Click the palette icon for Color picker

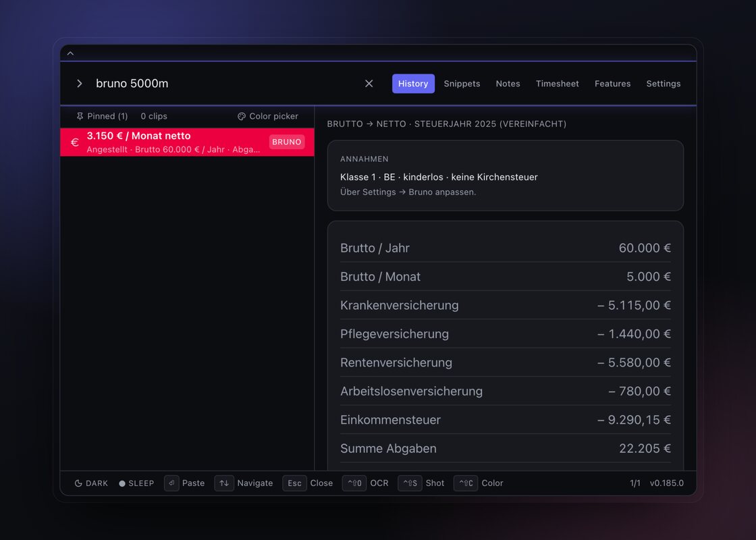(x=242, y=116)
